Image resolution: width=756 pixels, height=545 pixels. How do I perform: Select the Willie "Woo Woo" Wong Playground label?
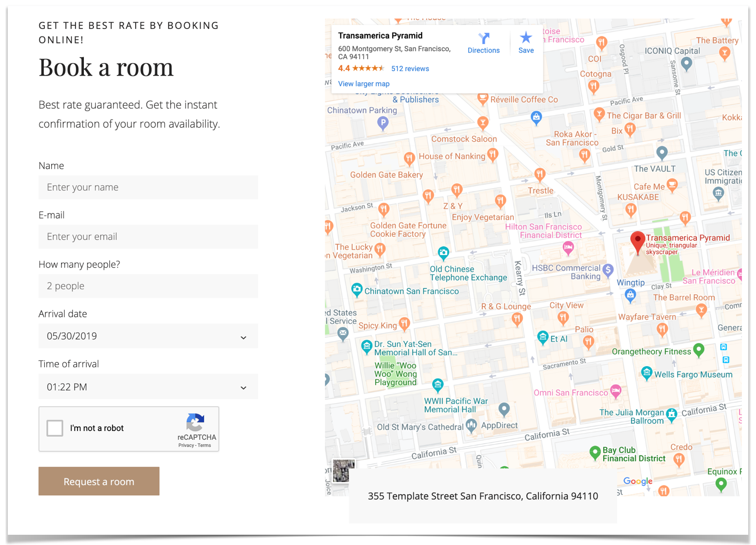(396, 374)
